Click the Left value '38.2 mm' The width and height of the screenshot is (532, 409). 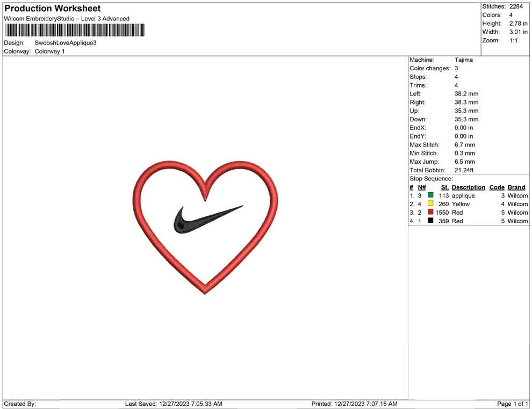pyautogui.click(x=466, y=94)
